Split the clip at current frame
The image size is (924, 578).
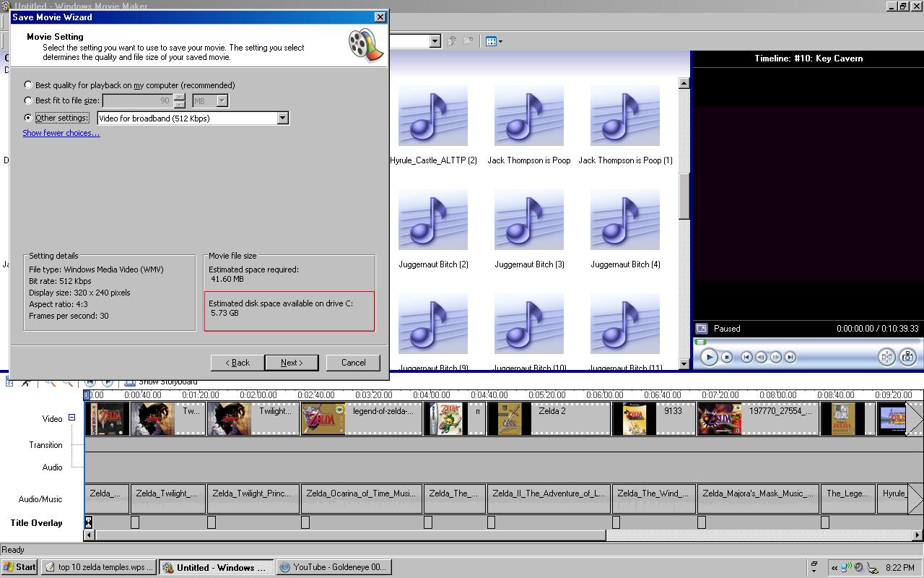click(x=886, y=357)
